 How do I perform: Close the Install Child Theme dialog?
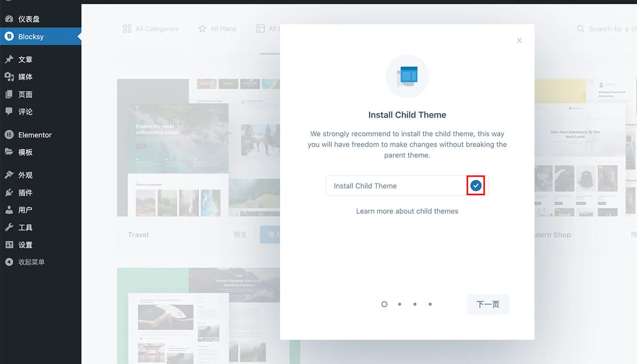pyautogui.click(x=519, y=40)
